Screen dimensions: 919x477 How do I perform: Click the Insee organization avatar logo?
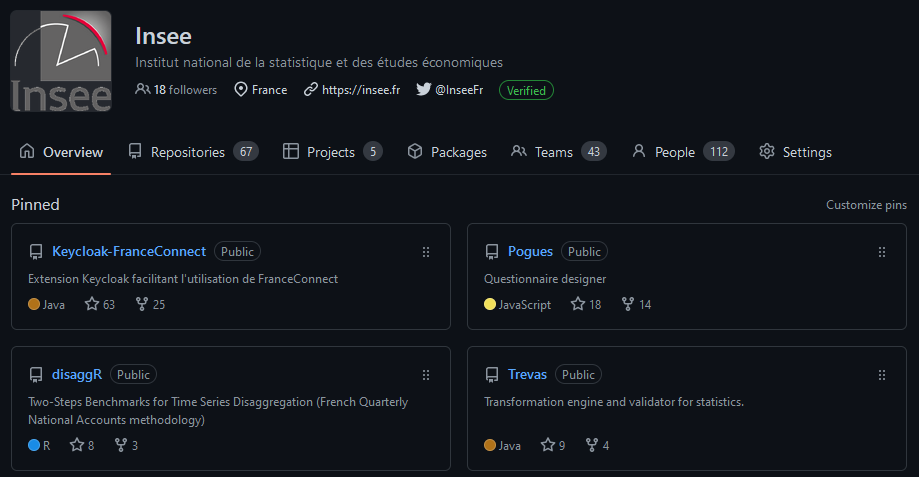[61, 61]
